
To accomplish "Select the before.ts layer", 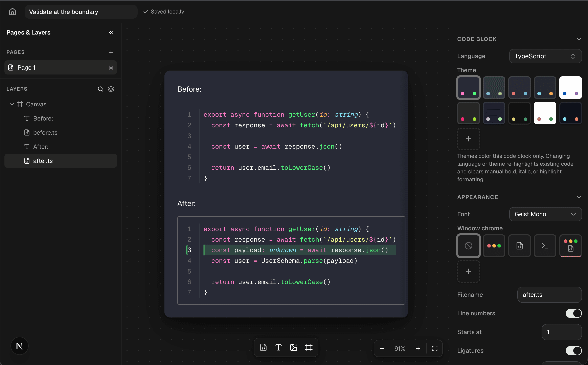I will coord(61,132).
